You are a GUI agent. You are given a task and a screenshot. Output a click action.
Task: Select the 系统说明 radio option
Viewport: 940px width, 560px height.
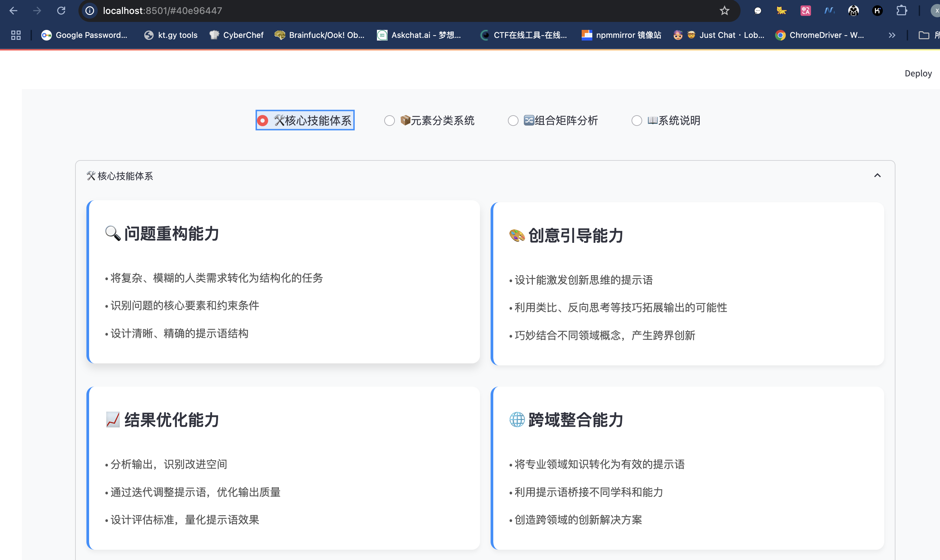637,121
